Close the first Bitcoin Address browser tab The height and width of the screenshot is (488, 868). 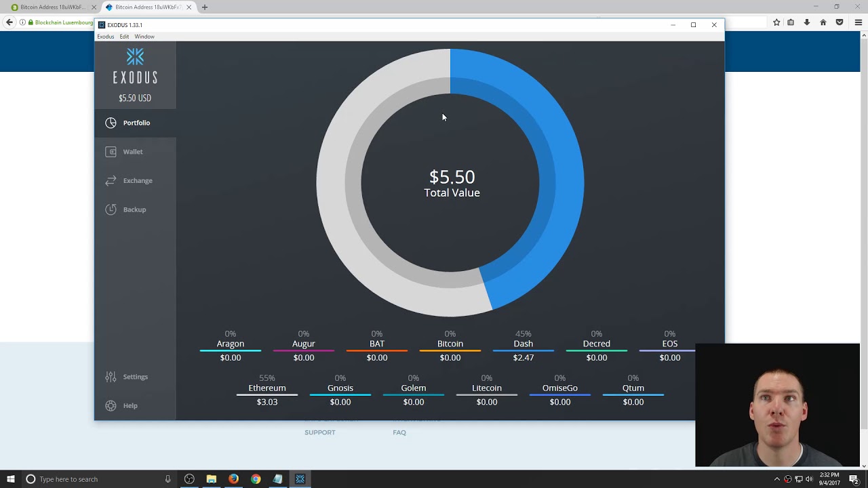(94, 7)
